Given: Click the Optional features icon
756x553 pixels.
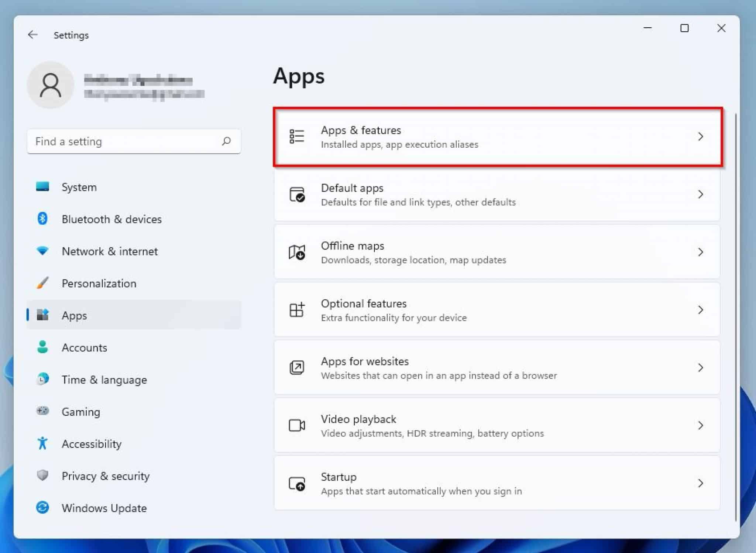Looking at the screenshot, I should [296, 310].
